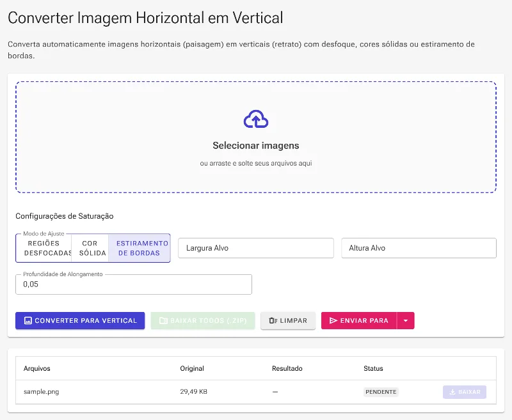
Task: Click the Selecionar imagens text
Action: (x=255, y=146)
